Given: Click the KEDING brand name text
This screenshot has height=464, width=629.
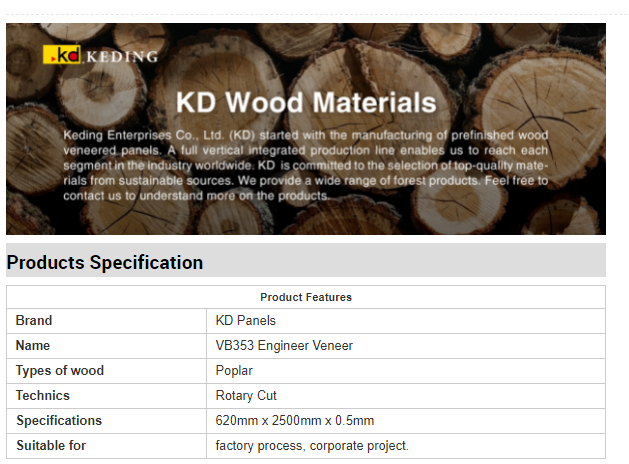Looking at the screenshot, I should tap(122, 57).
